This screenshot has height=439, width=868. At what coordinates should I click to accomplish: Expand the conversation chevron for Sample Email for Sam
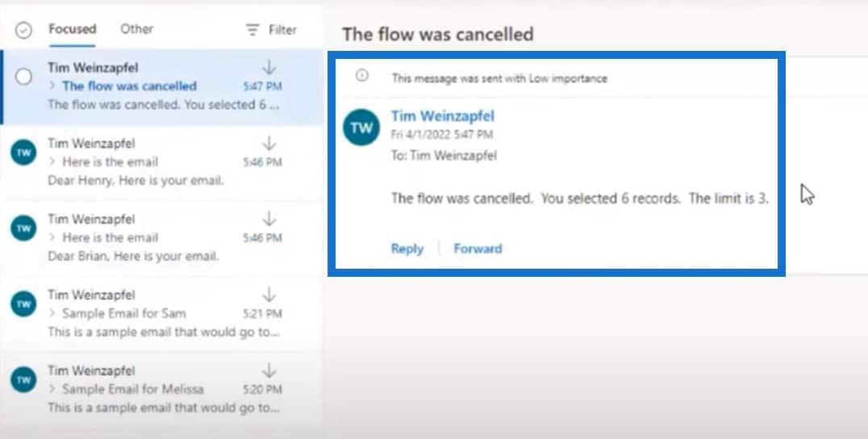pos(52,313)
